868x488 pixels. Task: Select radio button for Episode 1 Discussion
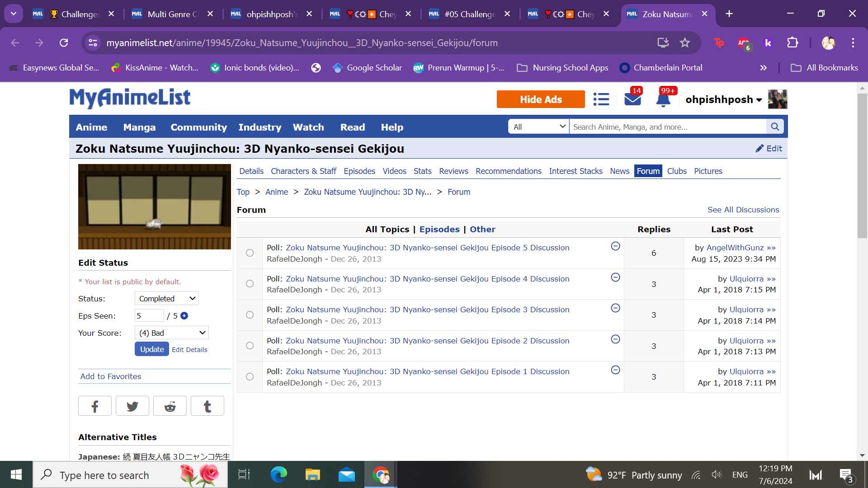[x=250, y=377]
